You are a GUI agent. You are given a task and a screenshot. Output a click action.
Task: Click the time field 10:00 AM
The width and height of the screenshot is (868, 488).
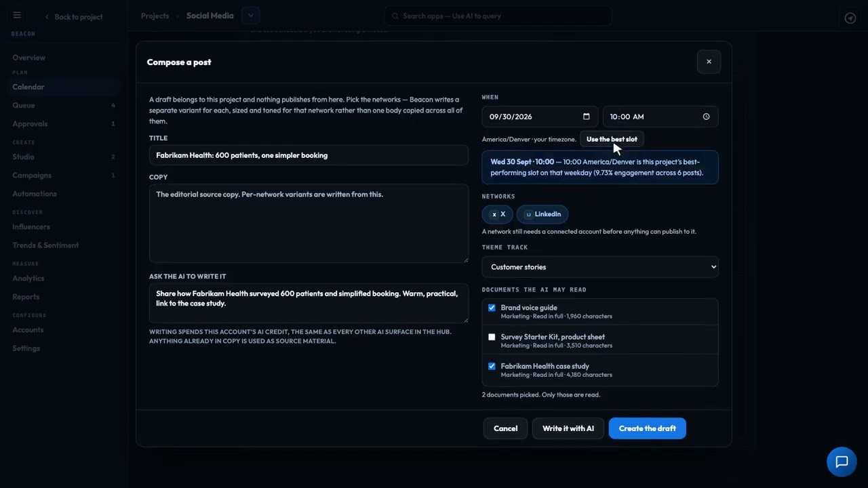660,117
